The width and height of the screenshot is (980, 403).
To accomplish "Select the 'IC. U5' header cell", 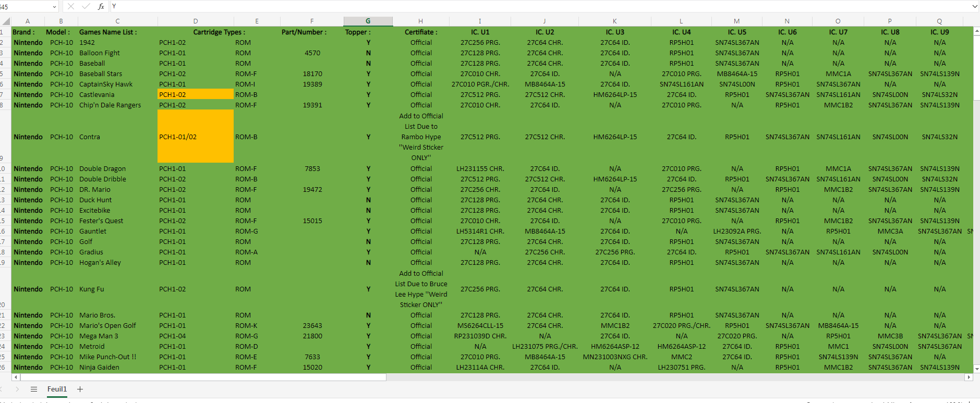I will [737, 32].
